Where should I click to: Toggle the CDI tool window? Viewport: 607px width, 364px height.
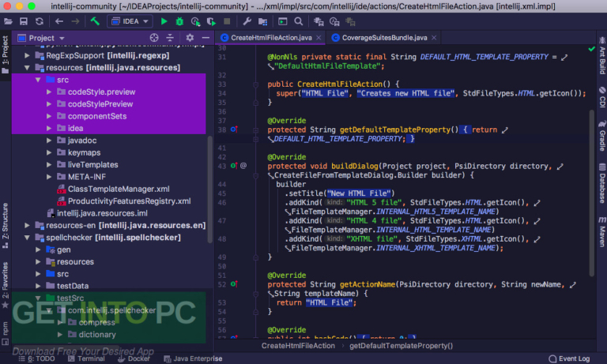(602, 96)
